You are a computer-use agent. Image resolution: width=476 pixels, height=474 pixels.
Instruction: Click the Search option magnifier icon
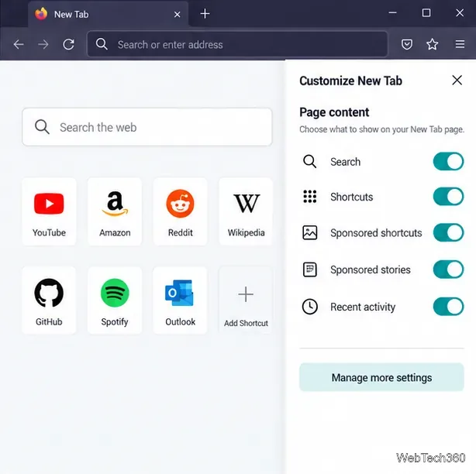coord(309,161)
